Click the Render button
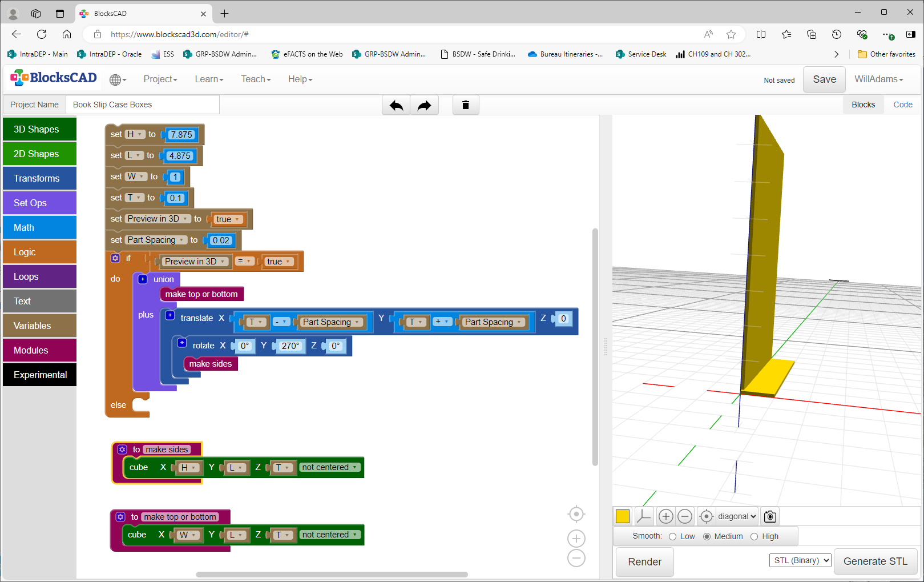The height and width of the screenshot is (582, 924). tap(645, 562)
